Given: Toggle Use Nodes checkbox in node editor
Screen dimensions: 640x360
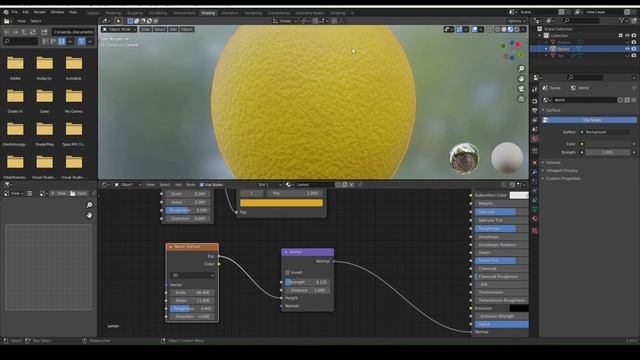Looking at the screenshot, I should [x=202, y=185].
